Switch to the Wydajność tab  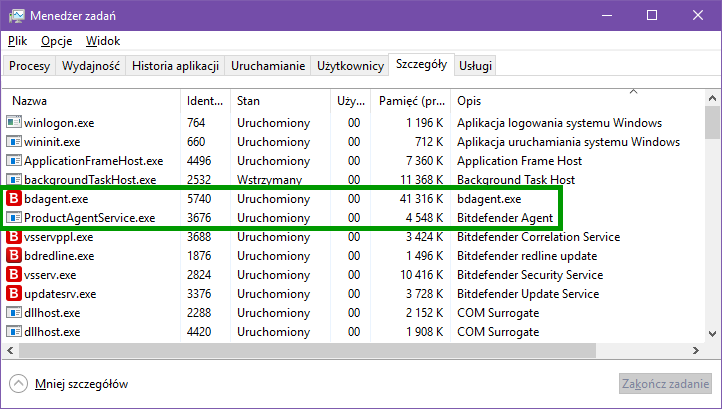[91, 66]
